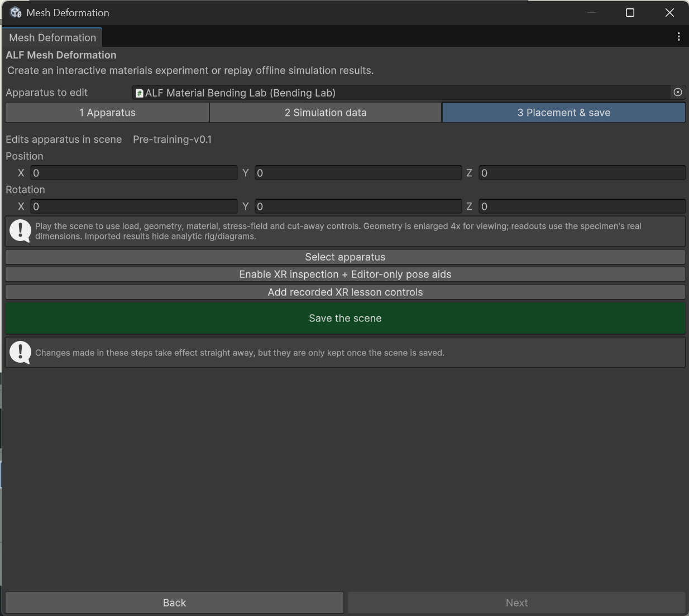Image resolution: width=689 pixels, height=616 pixels.
Task: Click the script icon beside ALF Material Bending Lab
Action: pos(140,93)
